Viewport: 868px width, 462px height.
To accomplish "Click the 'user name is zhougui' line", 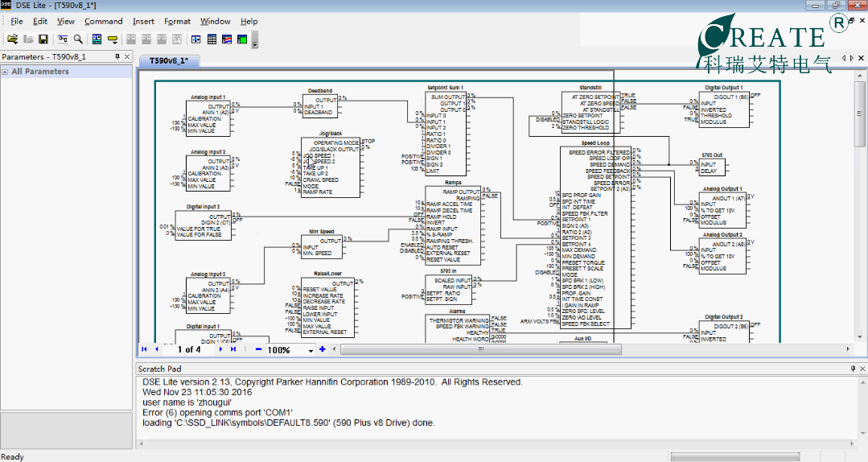I will [187, 402].
